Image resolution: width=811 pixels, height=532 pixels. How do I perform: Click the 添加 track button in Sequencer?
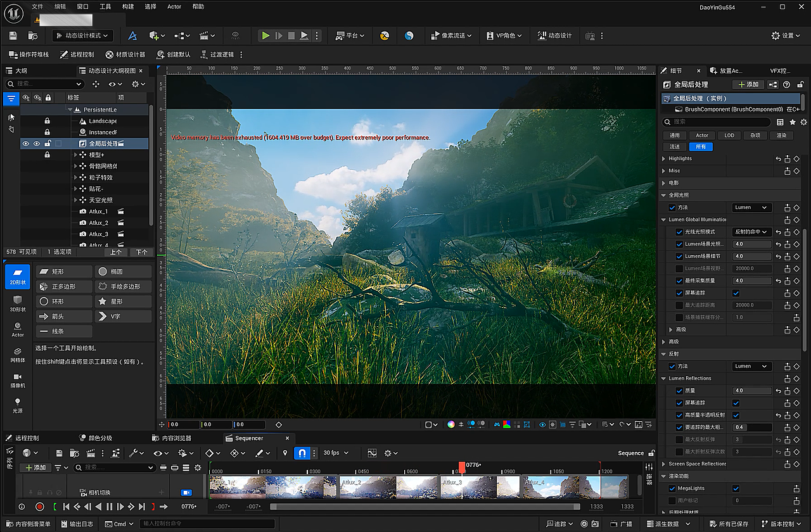[35, 467]
